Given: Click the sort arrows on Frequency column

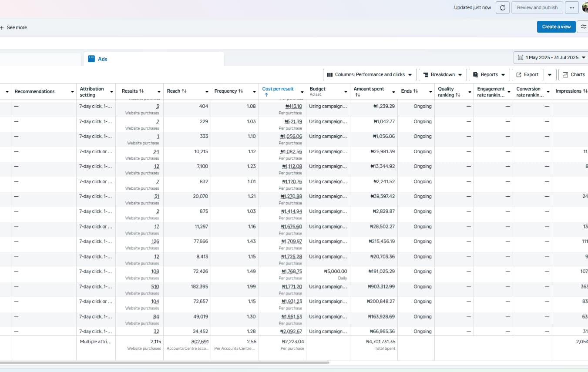Looking at the screenshot, I should [241, 91].
